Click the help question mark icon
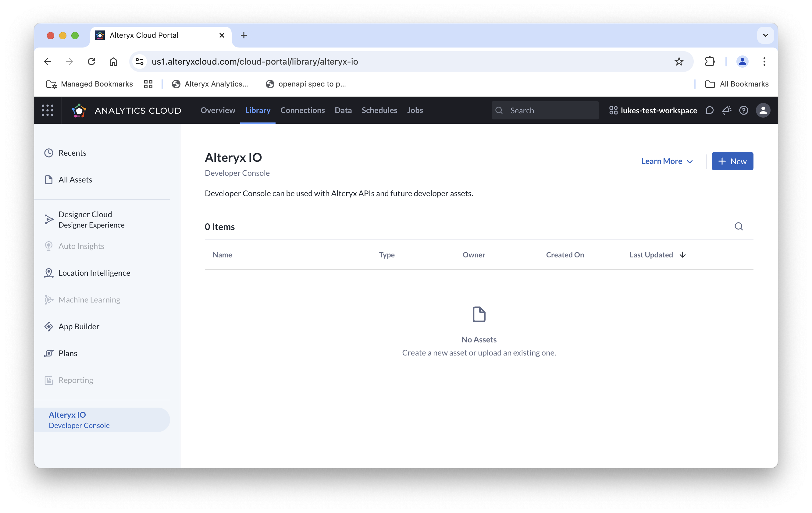This screenshot has height=513, width=812. coord(743,110)
